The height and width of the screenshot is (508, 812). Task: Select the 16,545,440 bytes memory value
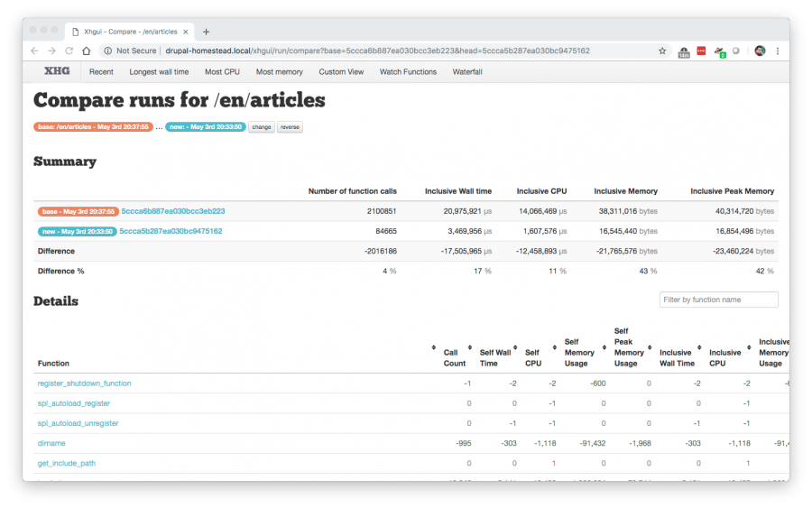(628, 231)
